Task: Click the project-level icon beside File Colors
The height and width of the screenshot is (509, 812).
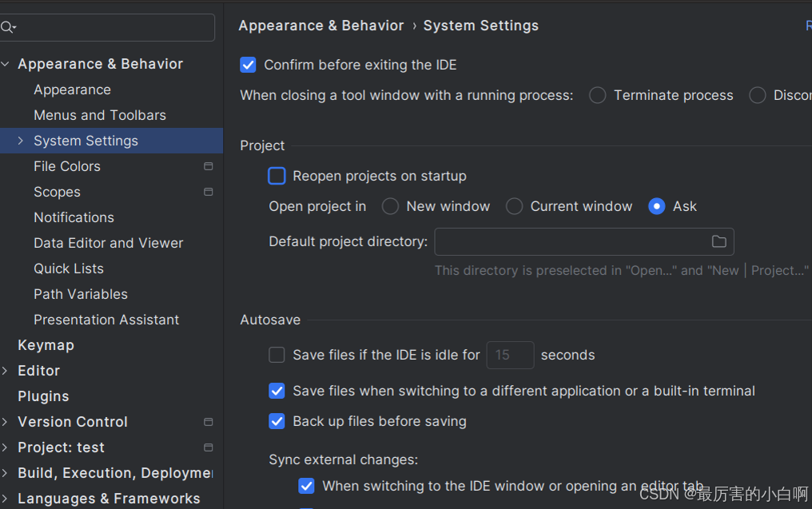Action: (209, 166)
